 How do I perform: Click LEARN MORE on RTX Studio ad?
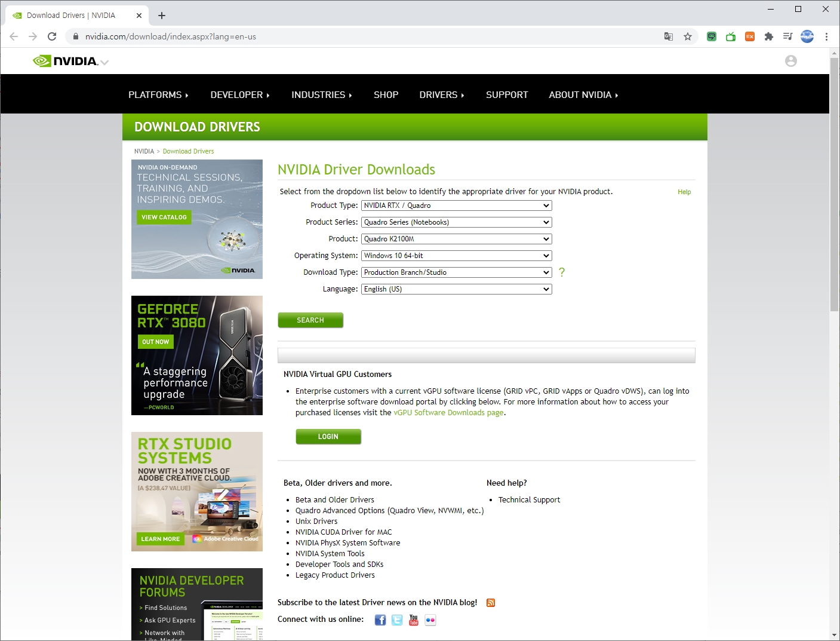(161, 539)
